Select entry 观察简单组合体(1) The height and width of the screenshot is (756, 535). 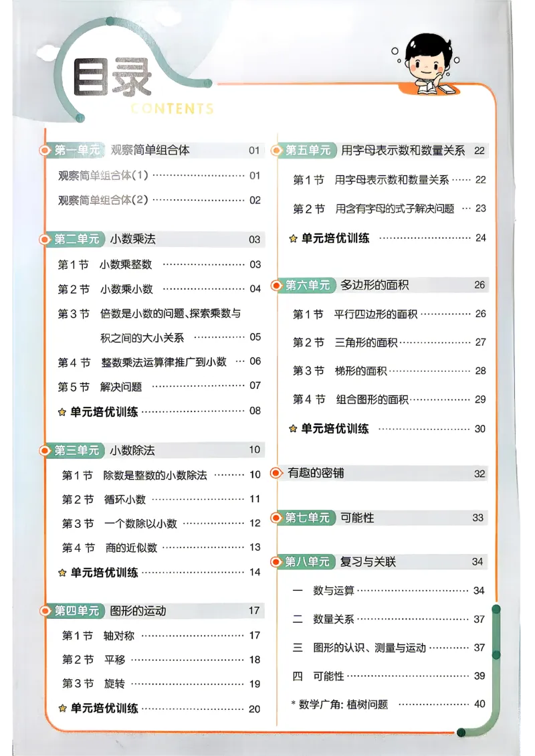(x=159, y=175)
